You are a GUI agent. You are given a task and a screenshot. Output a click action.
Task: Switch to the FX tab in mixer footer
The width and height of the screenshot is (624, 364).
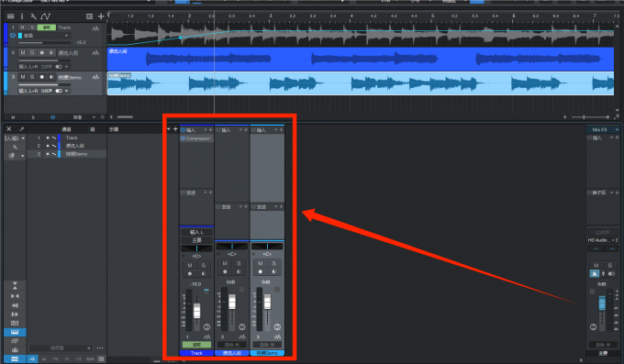pyautogui.click(x=56, y=358)
